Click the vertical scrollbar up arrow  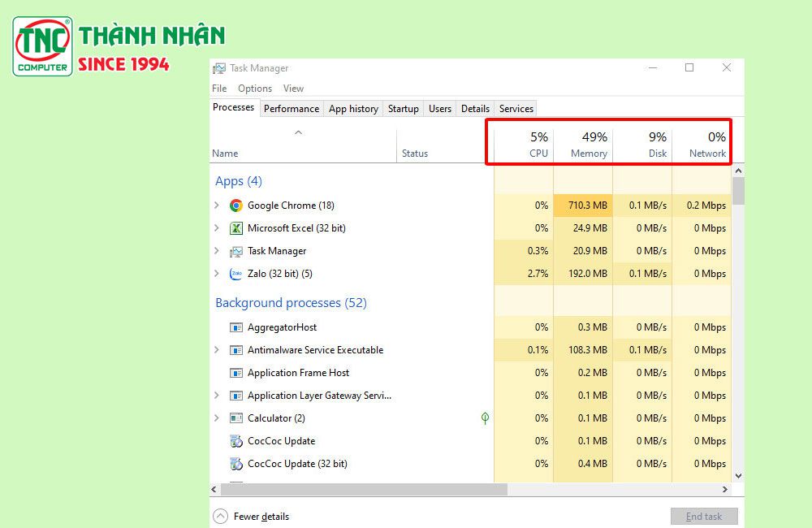738,171
